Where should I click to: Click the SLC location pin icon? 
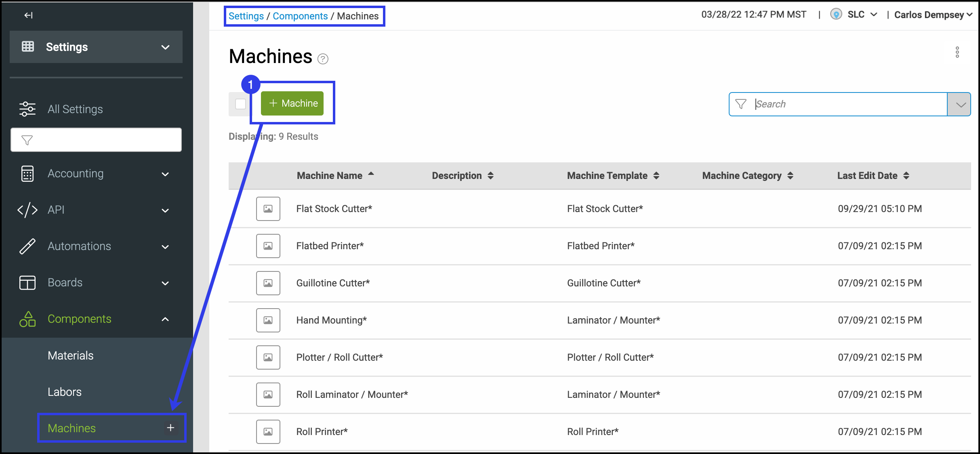[x=836, y=15]
